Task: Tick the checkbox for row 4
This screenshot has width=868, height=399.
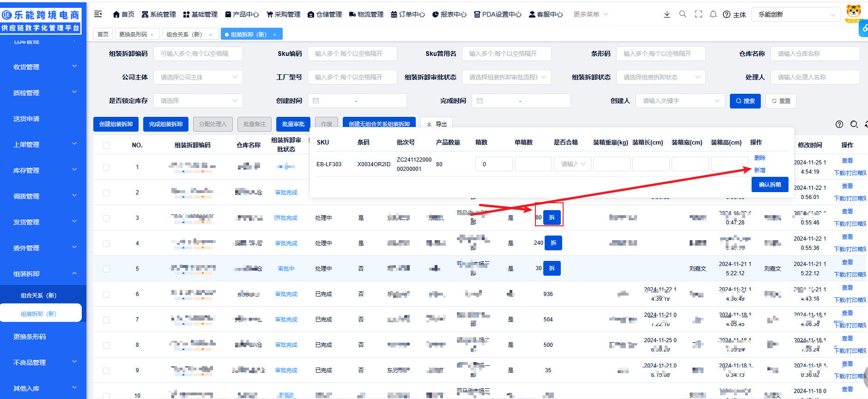Action: (x=106, y=243)
